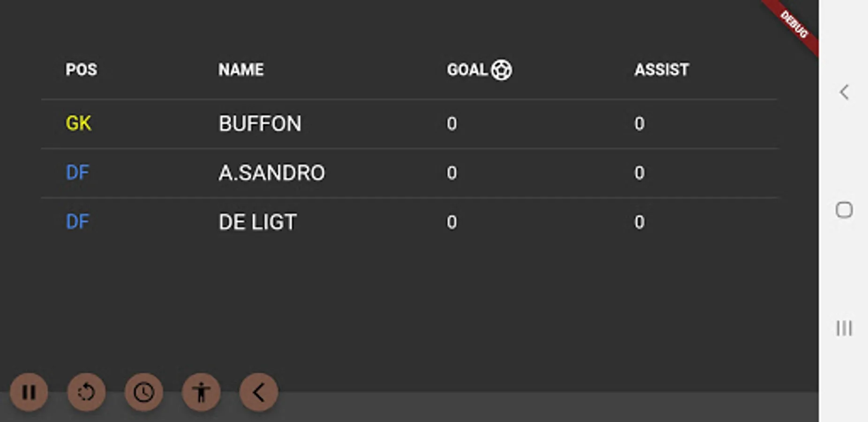Tap the Android back navigation arrow

pyautogui.click(x=844, y=92)
